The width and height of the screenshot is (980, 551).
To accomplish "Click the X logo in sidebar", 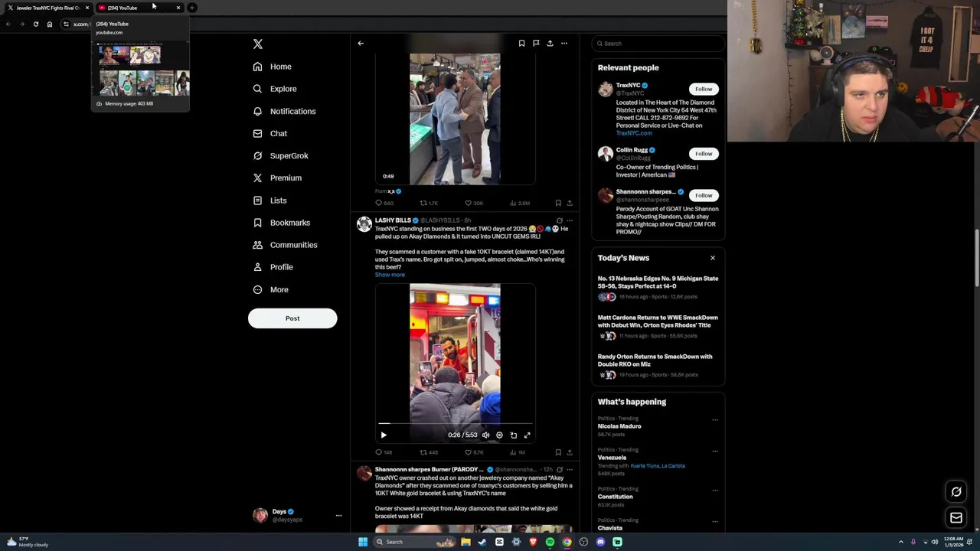I will (258, 44).
